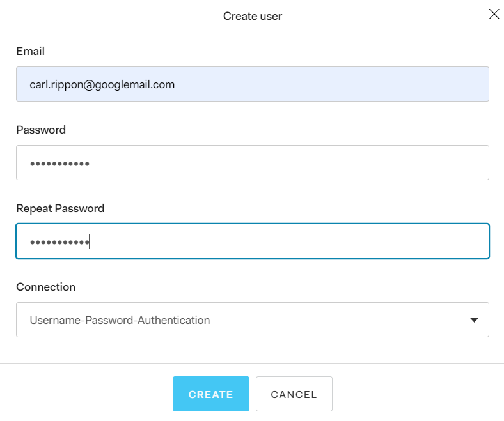This screenshot has height=421, width=504.
Task: Click empty space inside the Password box
Action: 288,163
